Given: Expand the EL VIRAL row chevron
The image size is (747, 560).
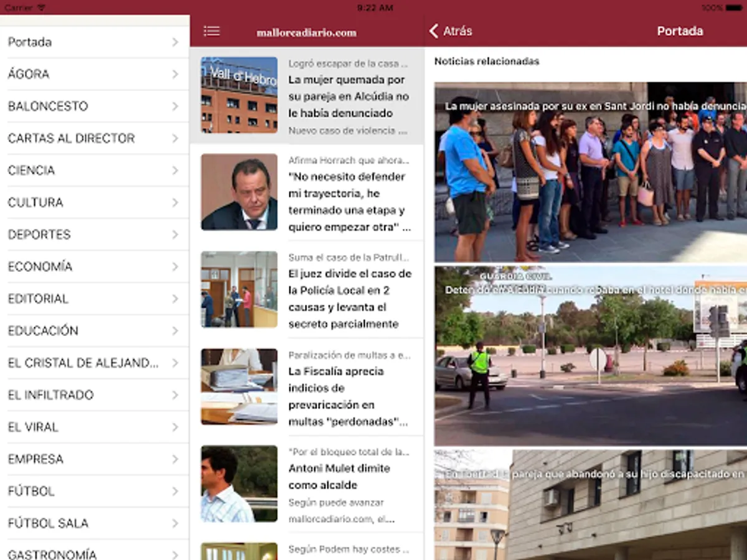Looking at the screenshot, I should tap(176, 427).
